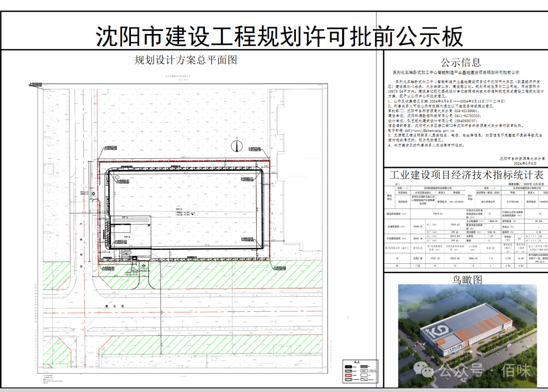548x392 pixels.
Task: Click the 停车位 cell in the table
Action: (507, 238)
